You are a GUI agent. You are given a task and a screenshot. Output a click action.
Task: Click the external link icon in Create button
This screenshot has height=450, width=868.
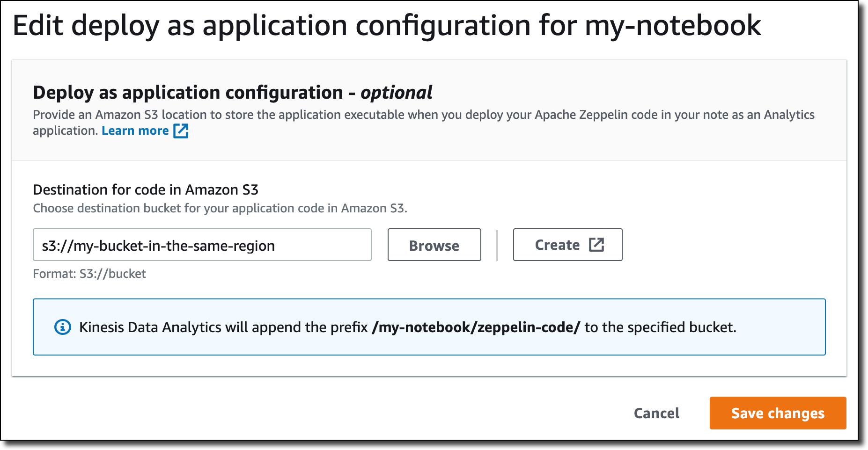coord(596,245)
